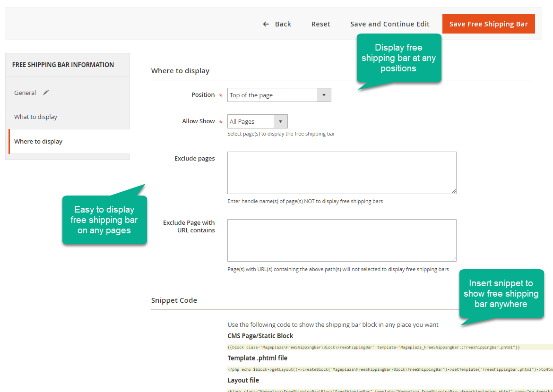Click the Snippet Code section heading

pyautogui.click(x=174, y=300)
